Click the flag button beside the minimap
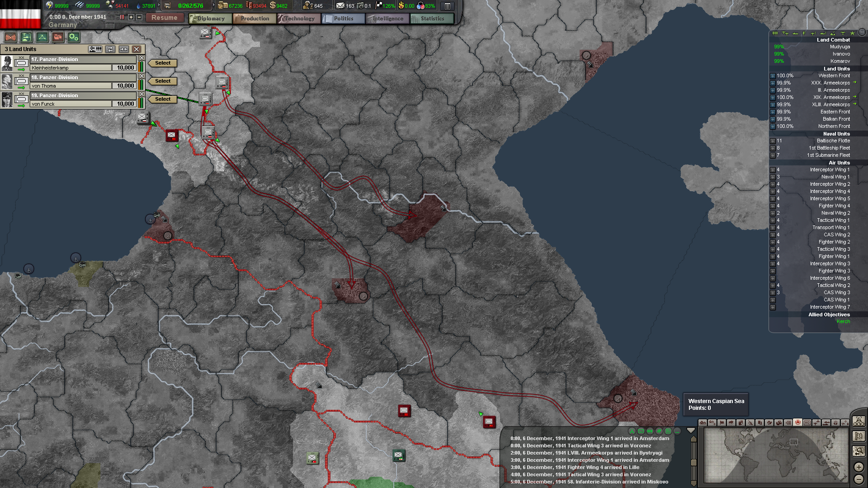868x488 pixels. point(859,436)
